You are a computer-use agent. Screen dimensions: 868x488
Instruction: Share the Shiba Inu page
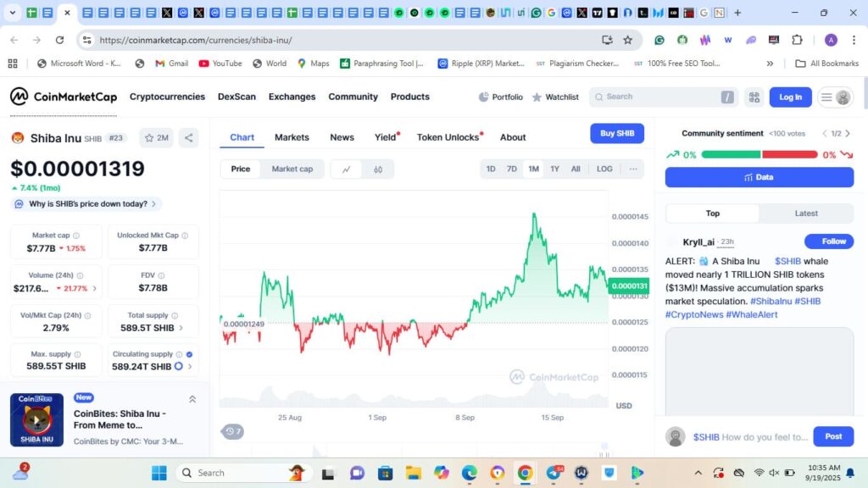189,138
